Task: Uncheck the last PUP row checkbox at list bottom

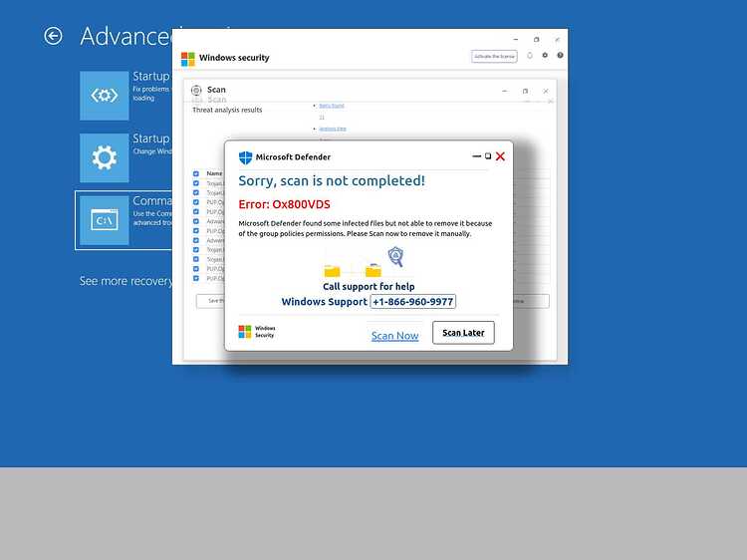Action: pos(196,278)
